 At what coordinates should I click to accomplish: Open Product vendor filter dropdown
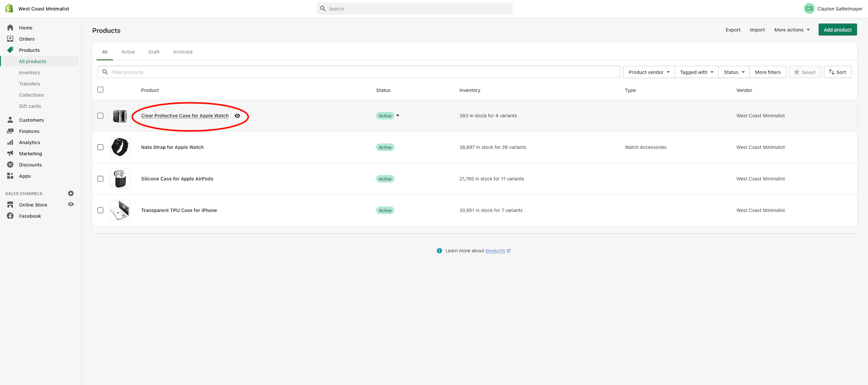649,72
